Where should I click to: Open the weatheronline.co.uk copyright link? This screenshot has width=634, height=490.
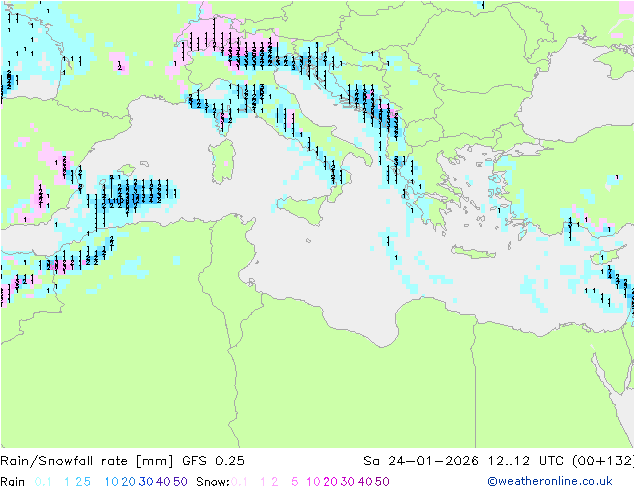tap(550, 481)
